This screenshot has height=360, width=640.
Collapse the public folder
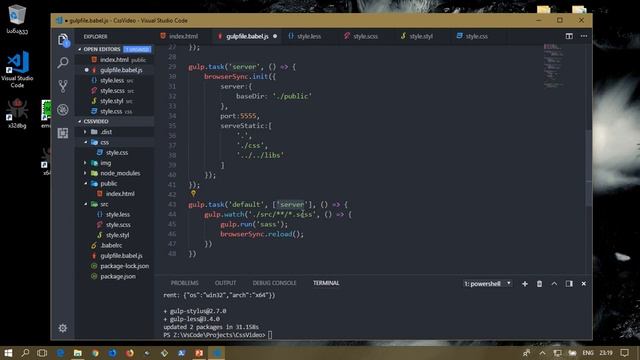tap(109, 183)
